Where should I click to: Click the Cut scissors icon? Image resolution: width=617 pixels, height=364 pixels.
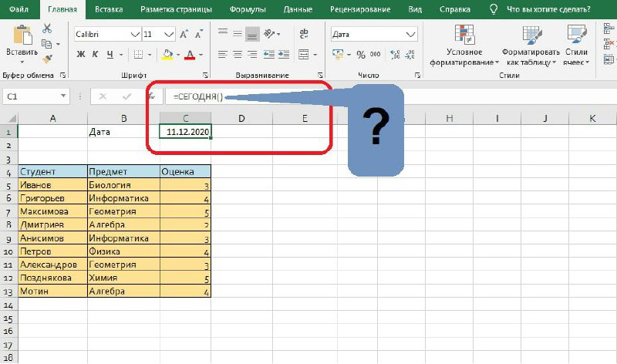coord(47,29)
